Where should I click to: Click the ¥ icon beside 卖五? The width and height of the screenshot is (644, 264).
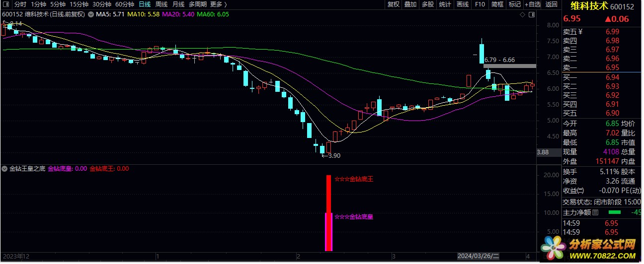click(580, 32)
